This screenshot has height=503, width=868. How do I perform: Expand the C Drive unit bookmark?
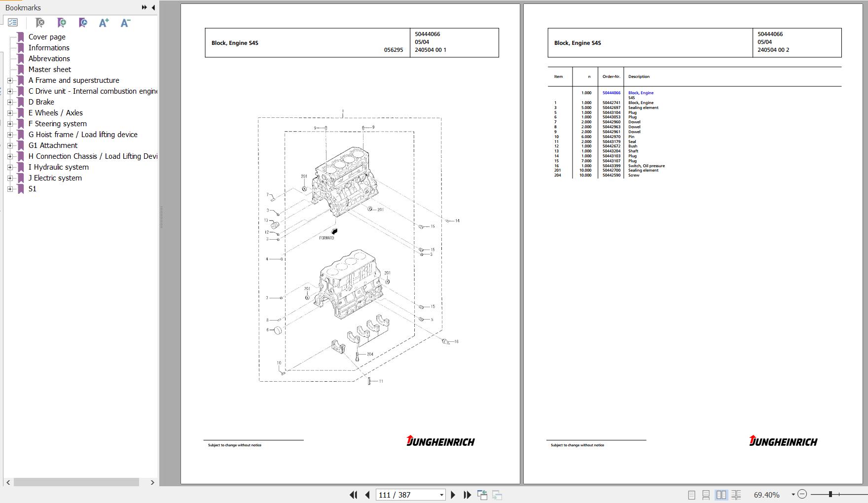[10, 91]
